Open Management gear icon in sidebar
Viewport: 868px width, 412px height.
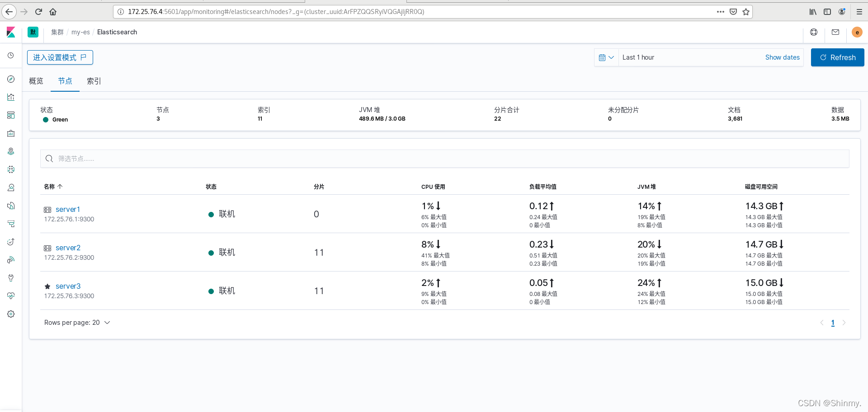click(11, 314)
